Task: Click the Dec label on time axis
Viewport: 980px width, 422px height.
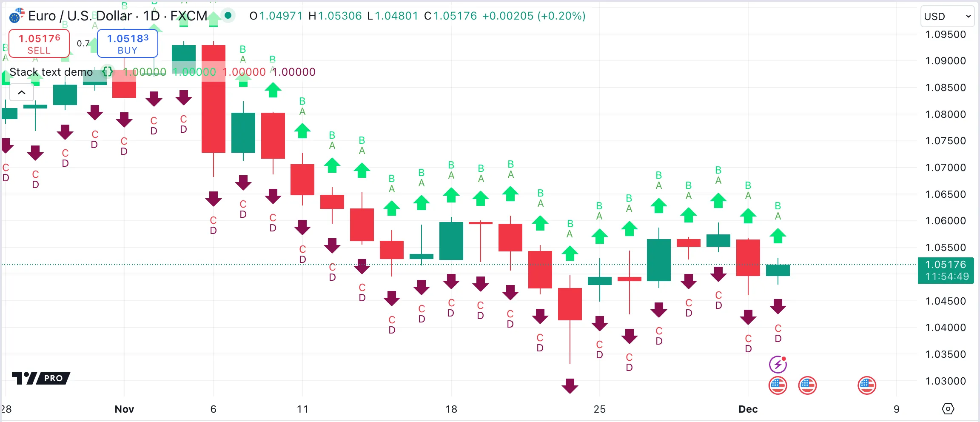Action: (748, 409)
